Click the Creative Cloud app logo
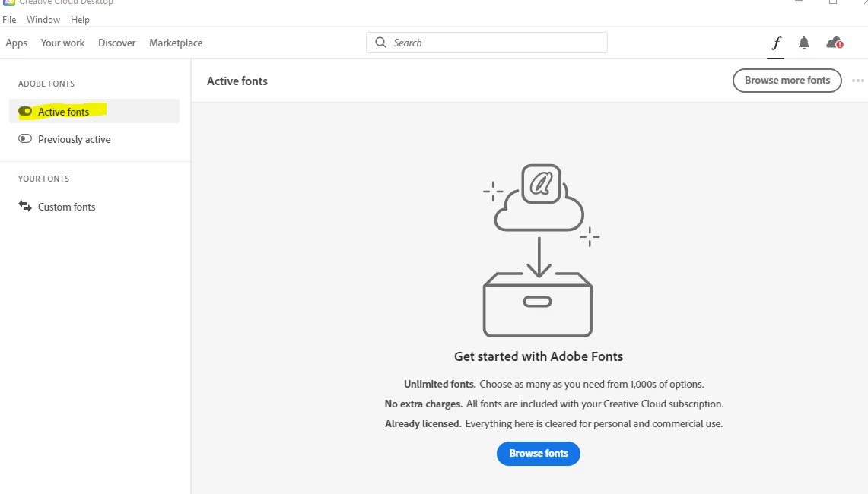 pos(9,2)
